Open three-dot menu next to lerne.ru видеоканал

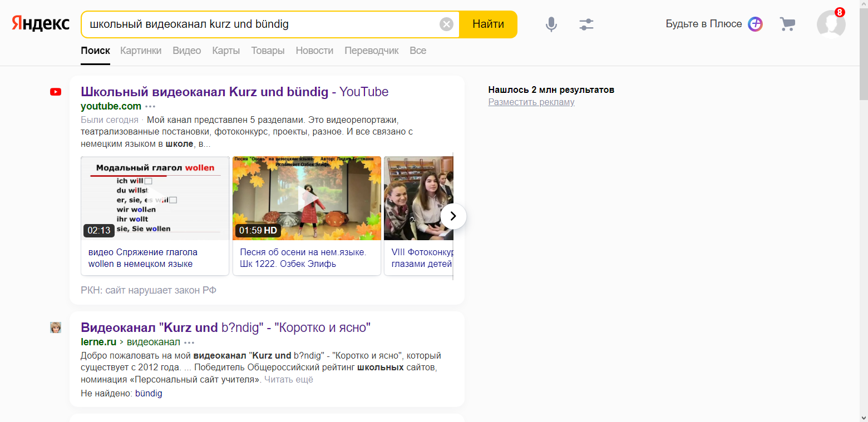pos(190,342)
